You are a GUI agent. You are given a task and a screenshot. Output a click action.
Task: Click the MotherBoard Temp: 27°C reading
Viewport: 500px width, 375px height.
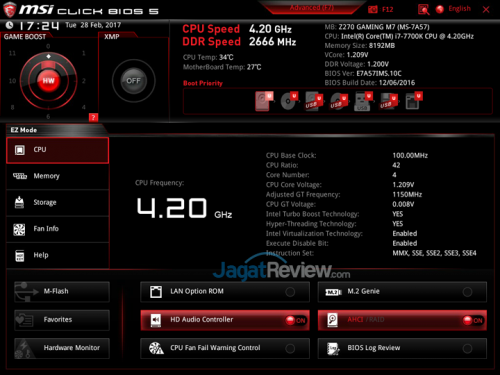[222, 67]
